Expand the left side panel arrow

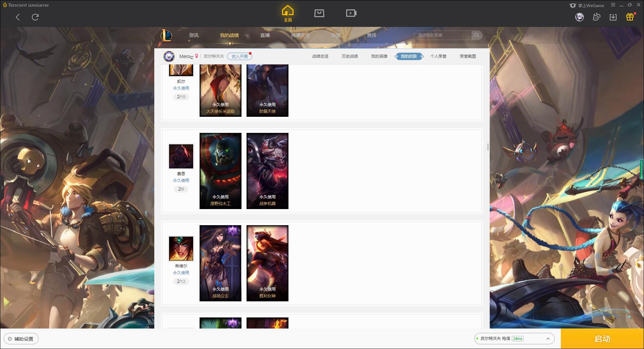point(2,187)
